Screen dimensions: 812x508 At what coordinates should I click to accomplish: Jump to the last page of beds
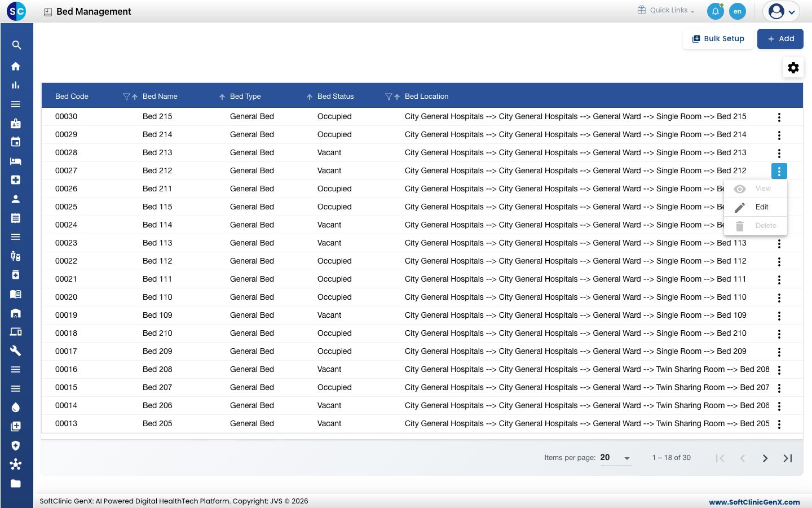click(788, 458)
